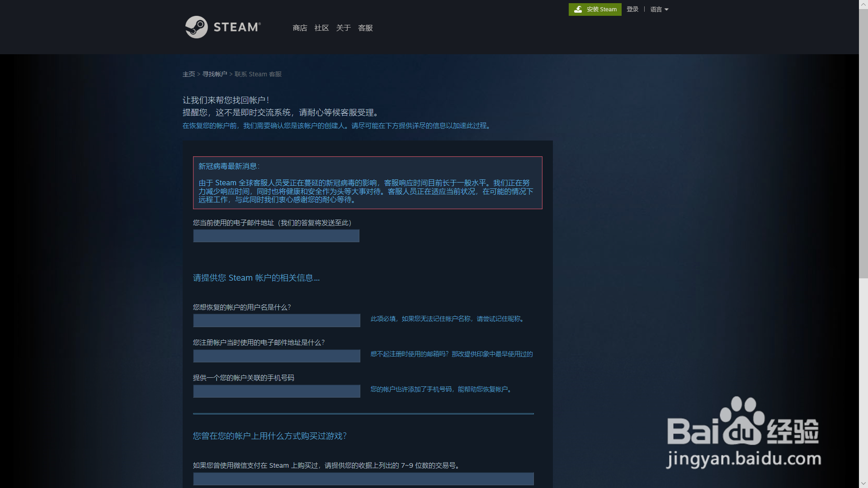Image resolution: width=868 pixels, height=488 pixels.
Task: Open the 关于 about menu
Action: pos(344,28)
